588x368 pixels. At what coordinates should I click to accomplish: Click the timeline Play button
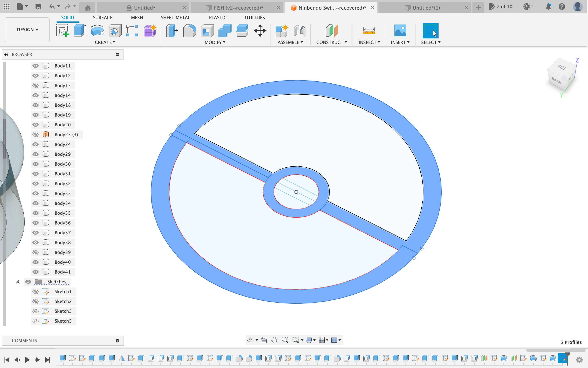(27, 360)
